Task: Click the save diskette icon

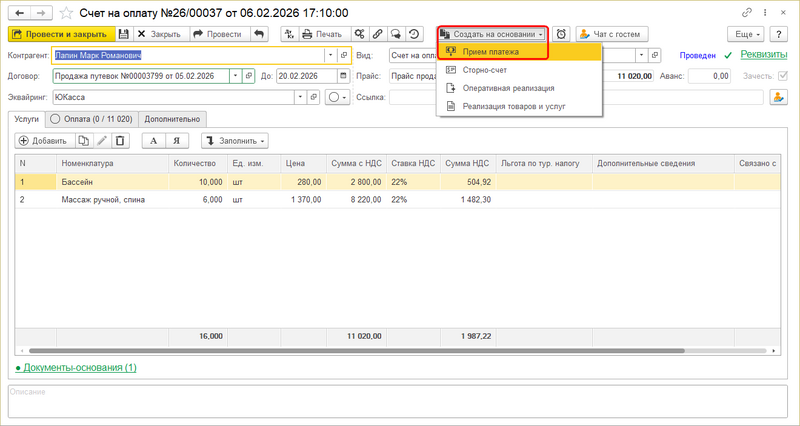Action: [x=123, y=34]
